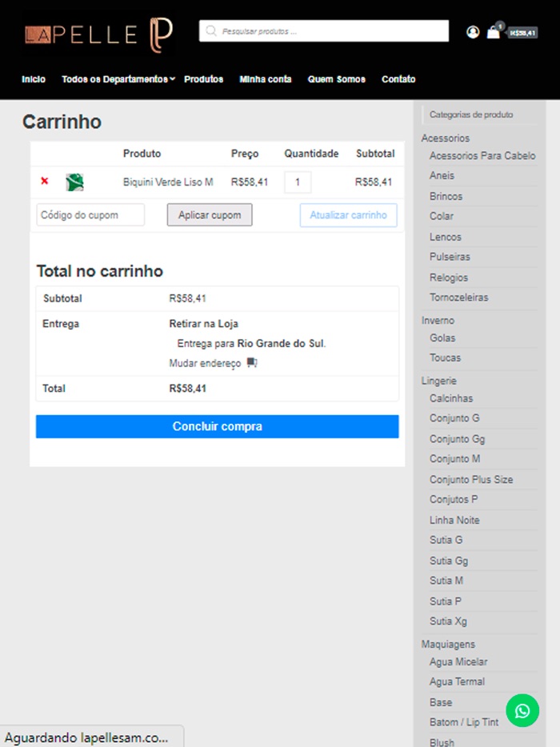Open the Base category
The image size is (560, 747).
point(440,703)
